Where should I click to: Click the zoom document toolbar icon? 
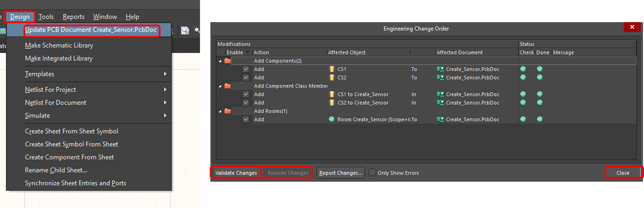[x=185, y=30]
